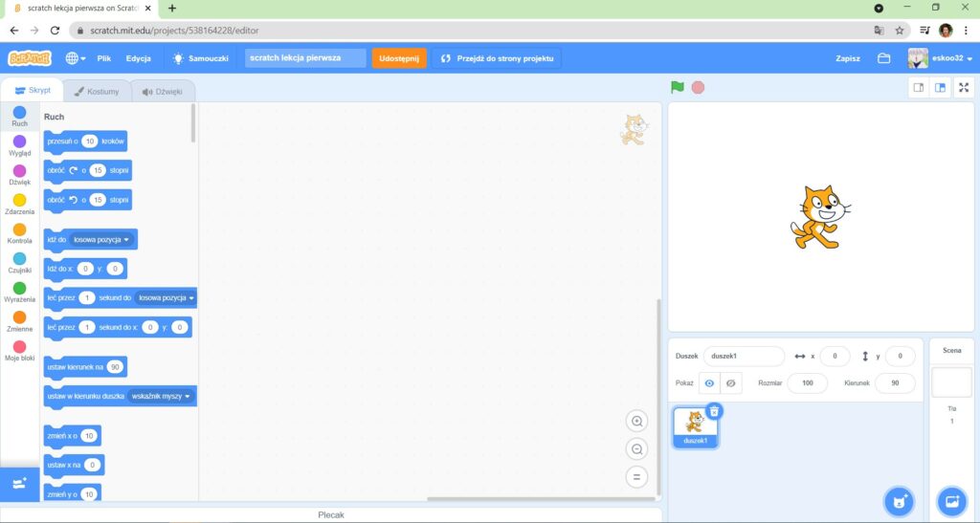This screenshot has height=523, width=980.
Task: Zoom in on the script workspace
Action: tap(636, 422)
